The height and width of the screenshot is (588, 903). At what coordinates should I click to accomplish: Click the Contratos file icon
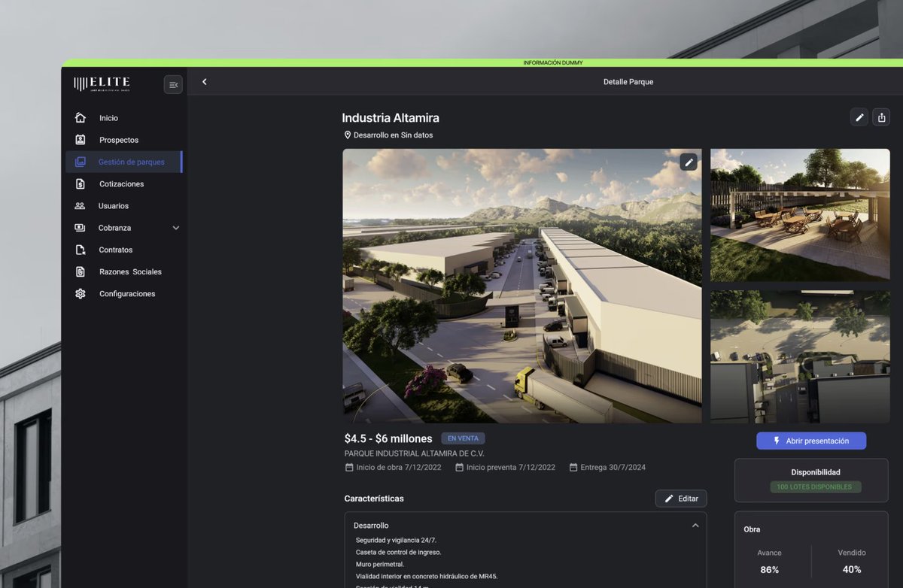click(x=81, y=250)
